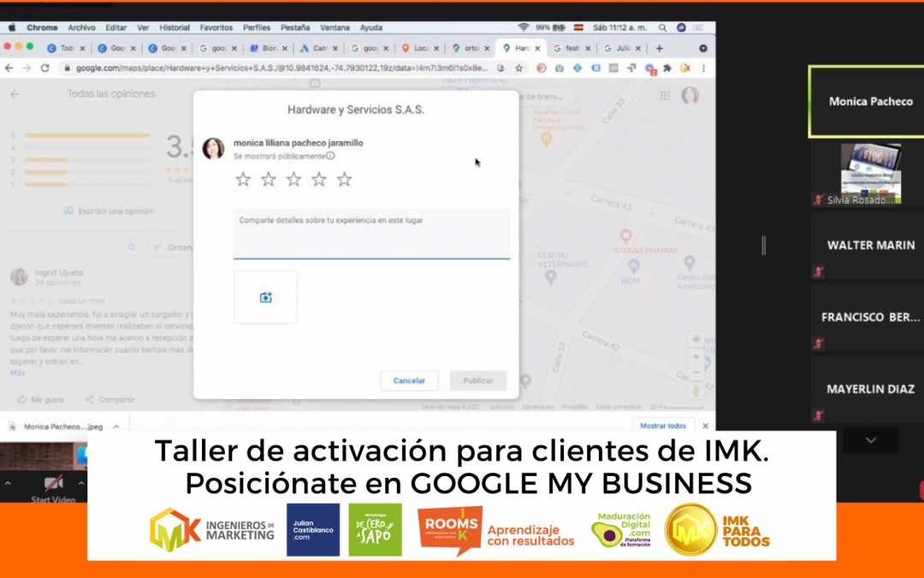924x578 pixels.
Task: Expand the participants list down chevron
Action: tap(870, 440)
